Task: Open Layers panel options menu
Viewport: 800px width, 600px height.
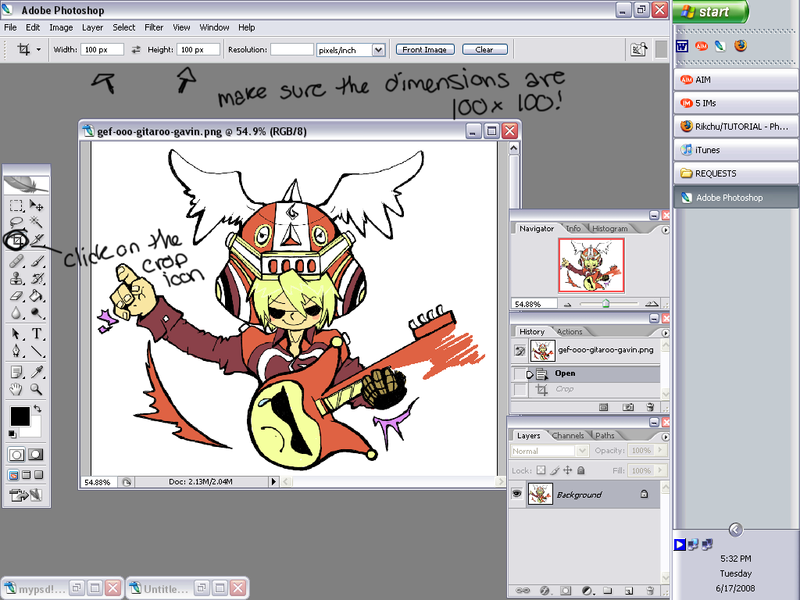Action: [x=665, y=437]
